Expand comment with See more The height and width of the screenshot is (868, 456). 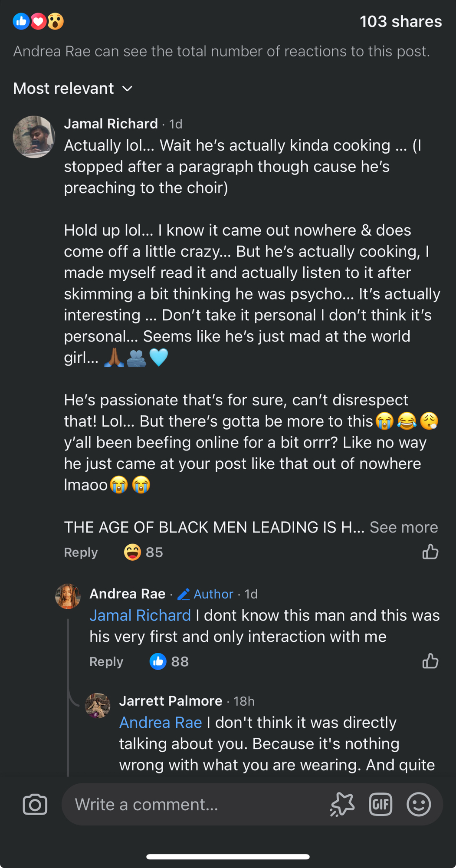404,527
